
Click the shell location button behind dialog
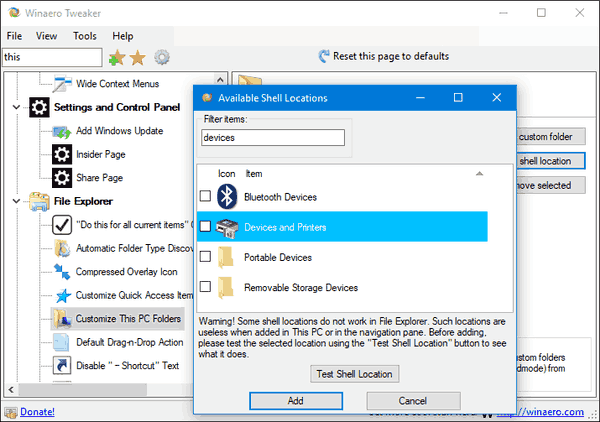tap(551, 161)
